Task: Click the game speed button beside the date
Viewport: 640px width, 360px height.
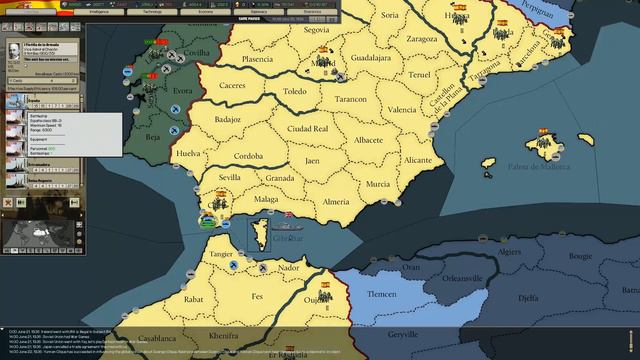Action: point(317,19)
